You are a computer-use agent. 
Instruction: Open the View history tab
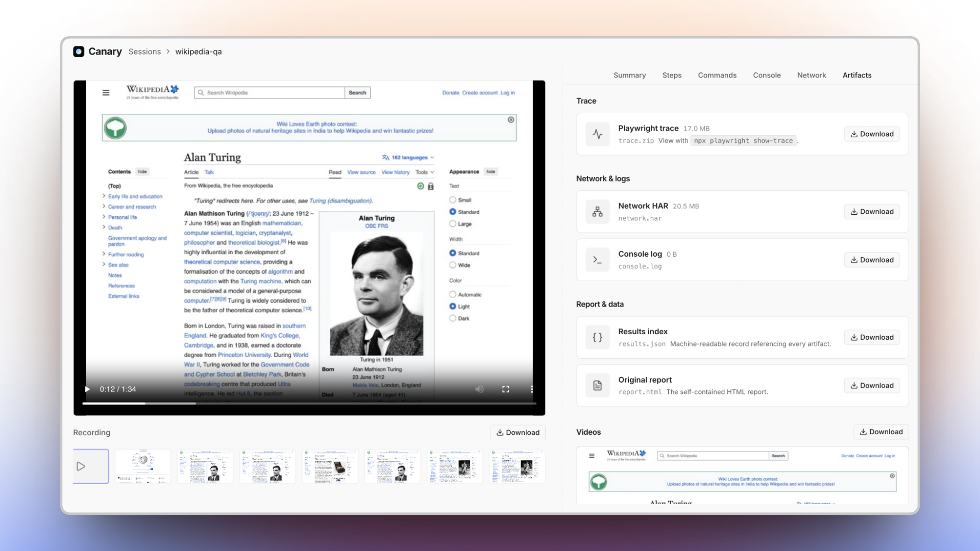pyautogui.click(x=396, y=172)
